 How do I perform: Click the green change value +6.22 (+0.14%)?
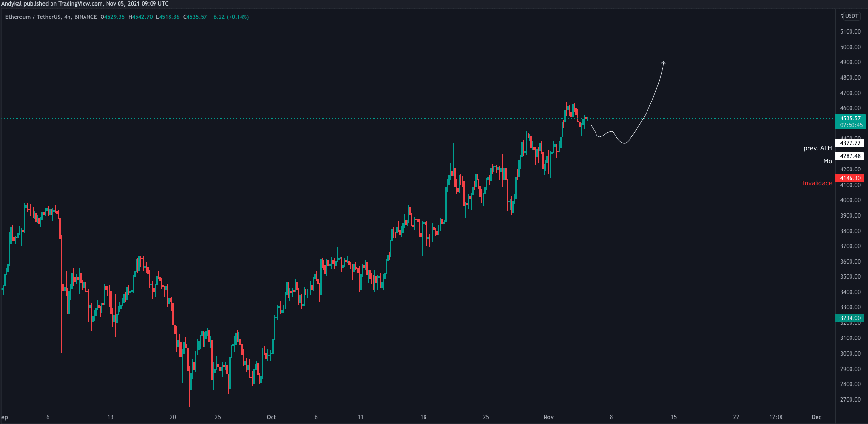coord(229,17)
